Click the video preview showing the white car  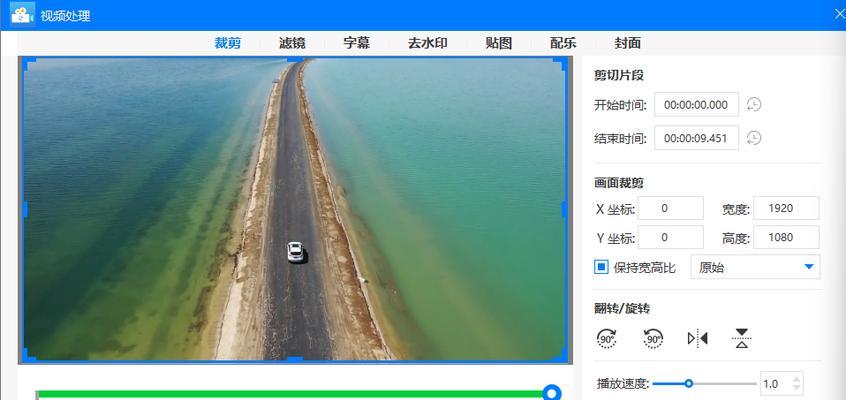[295, 209]
